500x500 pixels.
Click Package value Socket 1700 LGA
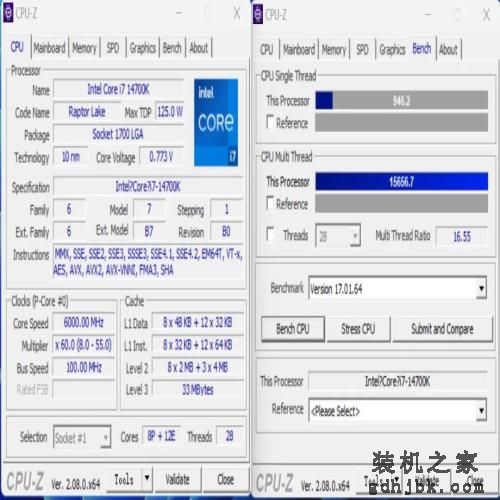pos(118,134)
